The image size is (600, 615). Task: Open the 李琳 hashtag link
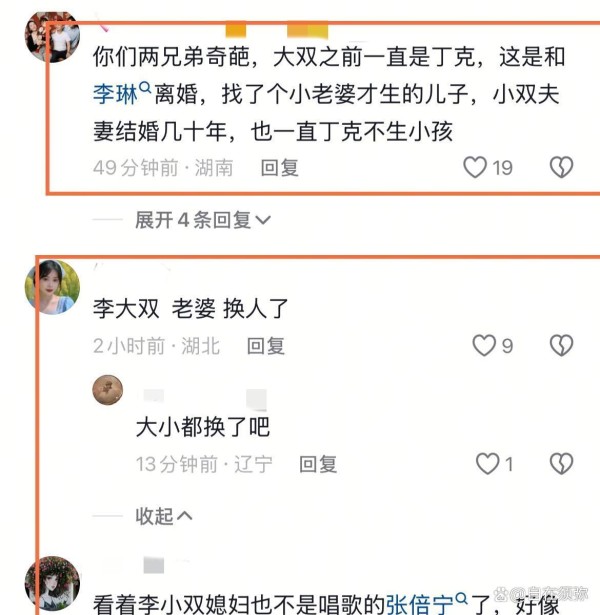coord(115,95)
